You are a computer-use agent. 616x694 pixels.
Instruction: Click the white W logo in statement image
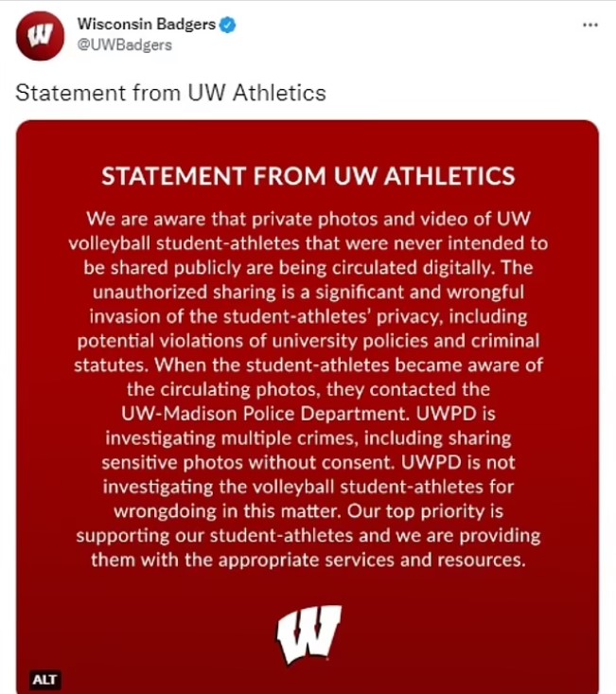(308, 634)
